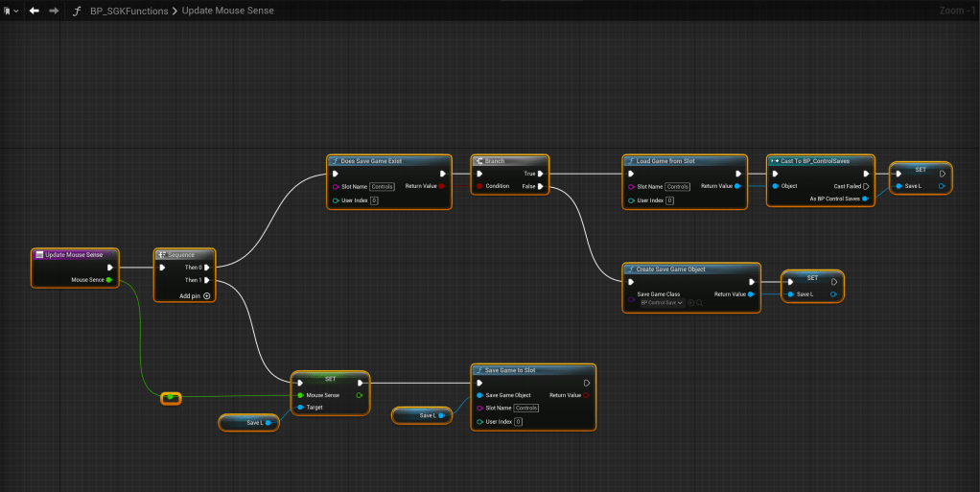980x492 pixels.
Task: Click the Add pin plus icon on Sequence
Action: 206,296
